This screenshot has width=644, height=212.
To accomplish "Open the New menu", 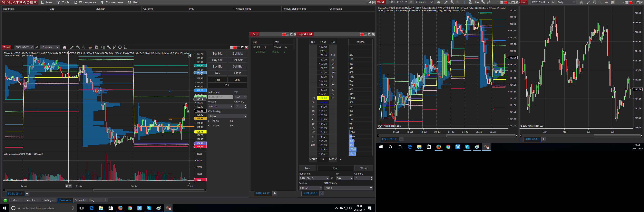I will coord(47,2).
